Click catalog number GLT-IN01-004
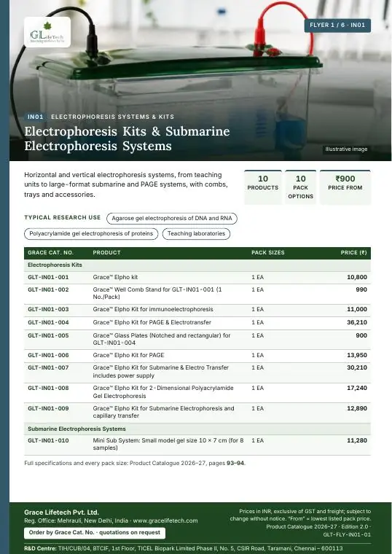 tap(48, 323)
